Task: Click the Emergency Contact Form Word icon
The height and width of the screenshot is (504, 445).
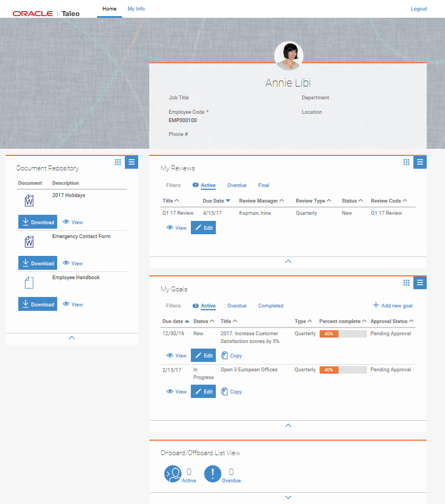Action: (x=29, y=241)
